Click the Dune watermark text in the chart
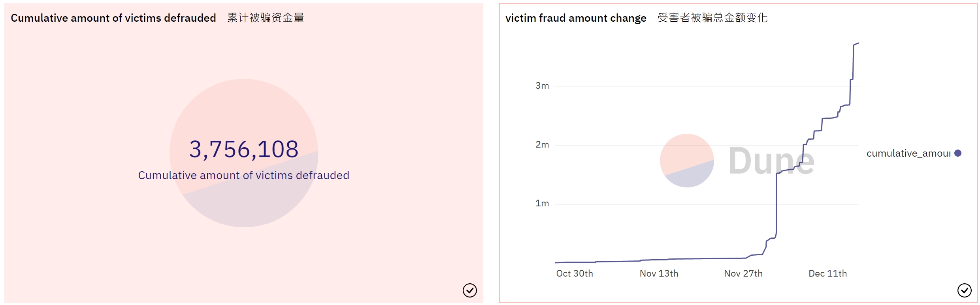This screenshot has width=980, height=305. pos(771,161)
